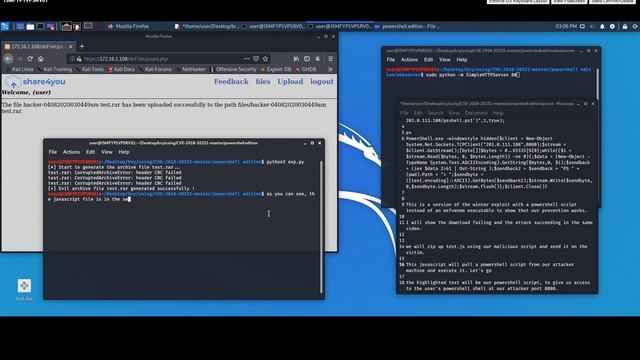This screenshot has width=640, height=360.
Task: Open the test.exe desktop icon
Action: pyautogui.click(x=24, y=290)
